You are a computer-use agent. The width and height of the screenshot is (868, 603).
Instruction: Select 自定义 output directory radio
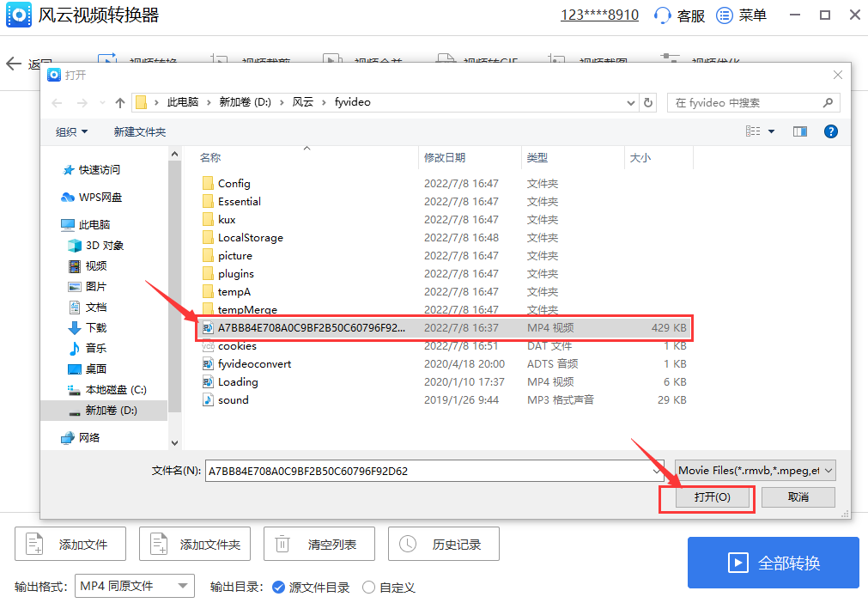[x=368, y=587]
